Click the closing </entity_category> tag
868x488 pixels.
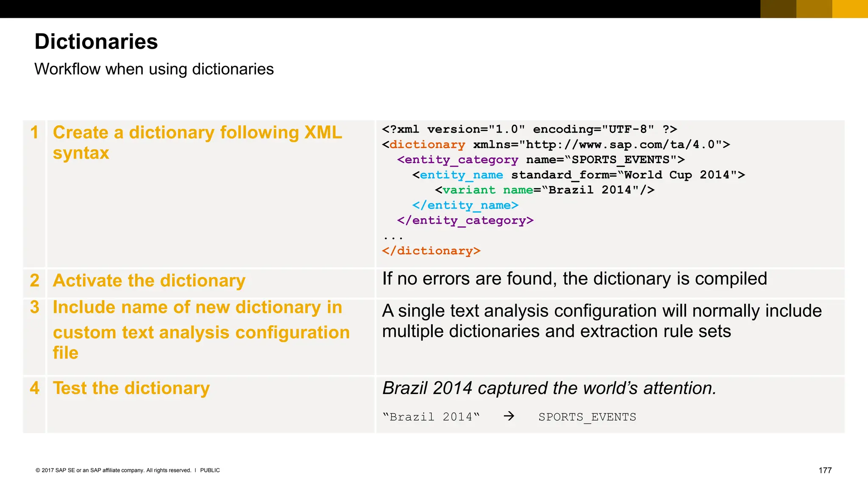[465, 221]
